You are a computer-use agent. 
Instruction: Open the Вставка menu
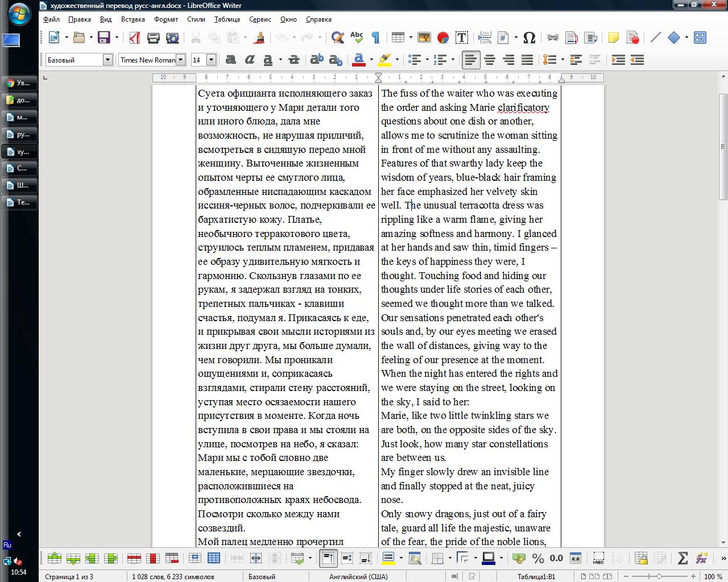pos(133,19)
